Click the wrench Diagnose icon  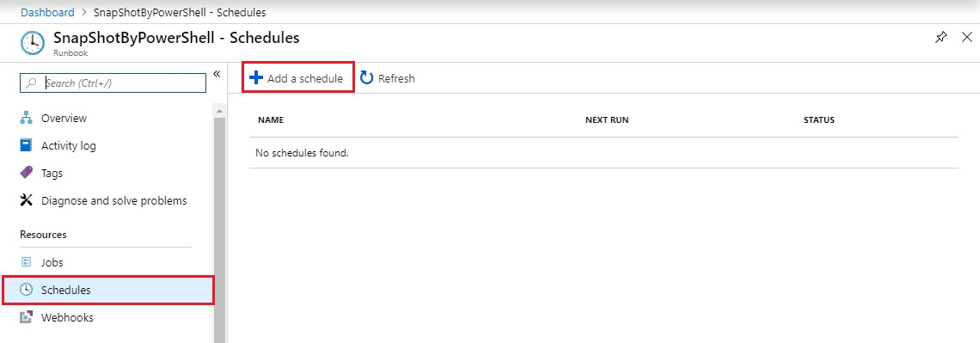click(x=27, y=200)
